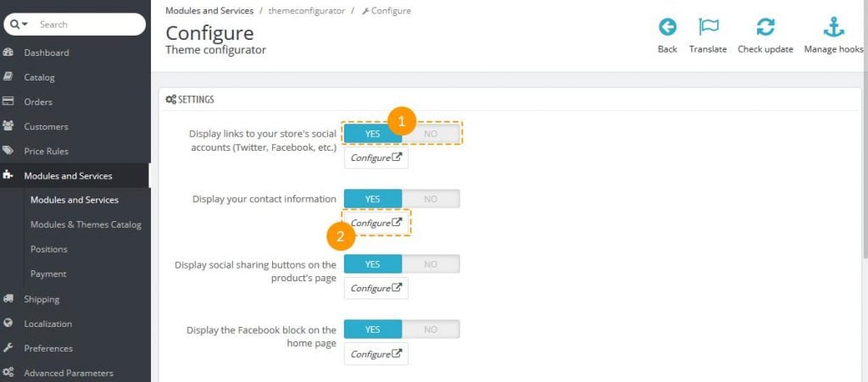Click Configure button under contact information
This screenshot has width=868, height=382.
pyautogui.click(x=376, y=223)
